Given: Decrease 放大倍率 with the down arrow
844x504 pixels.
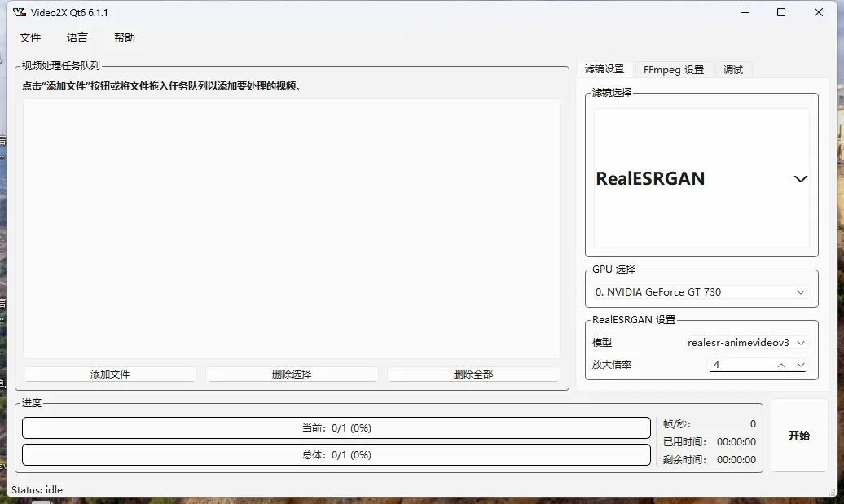Looking at the screenshot, I should (x=801, y=366).
